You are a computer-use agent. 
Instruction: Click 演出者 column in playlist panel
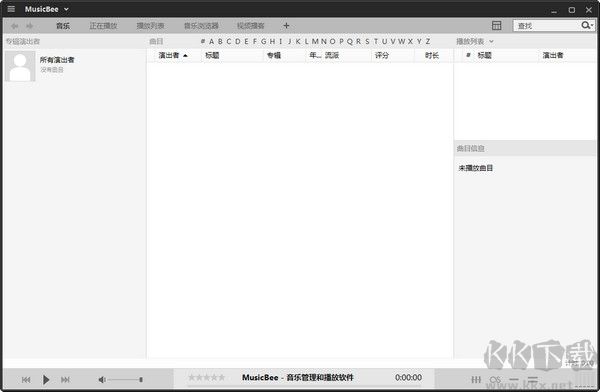[553, 56]
